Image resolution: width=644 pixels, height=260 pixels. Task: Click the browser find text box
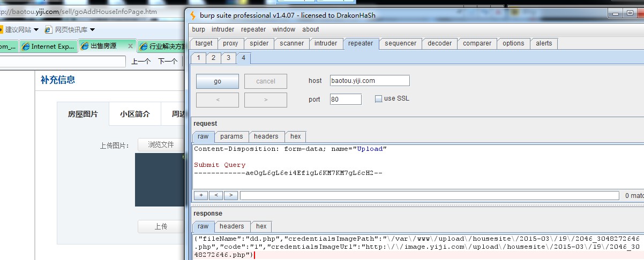[x=63, y=62]
